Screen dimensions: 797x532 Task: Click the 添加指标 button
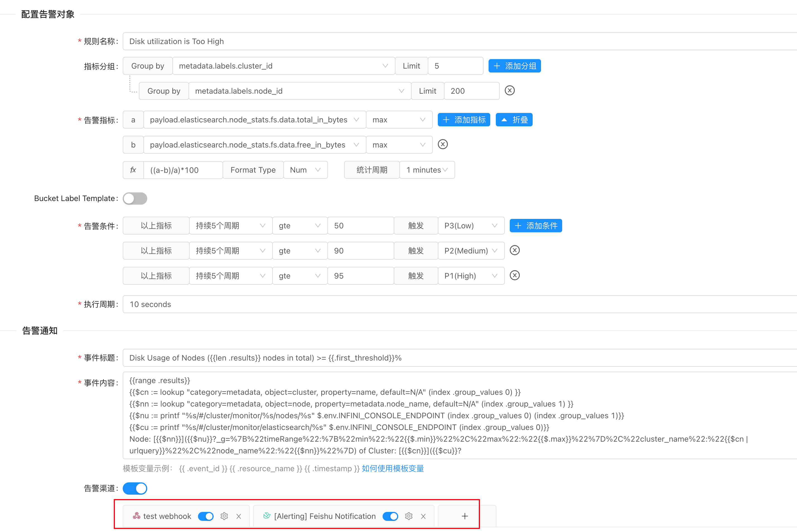(x=464, y=120)
